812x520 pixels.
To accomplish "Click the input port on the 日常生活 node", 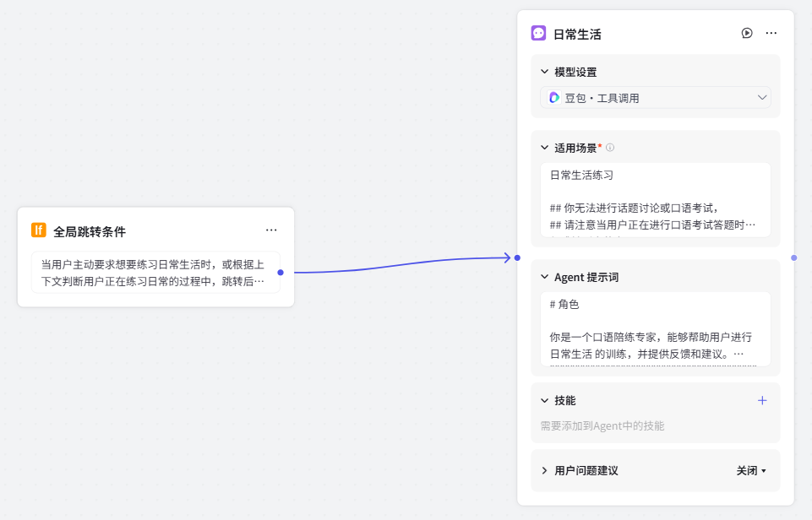I will [x=517, y=257].
